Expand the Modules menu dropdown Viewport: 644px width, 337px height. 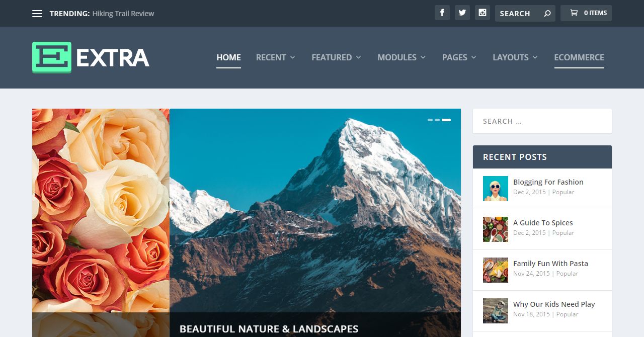pyautogui.click(x=401, y=57)
